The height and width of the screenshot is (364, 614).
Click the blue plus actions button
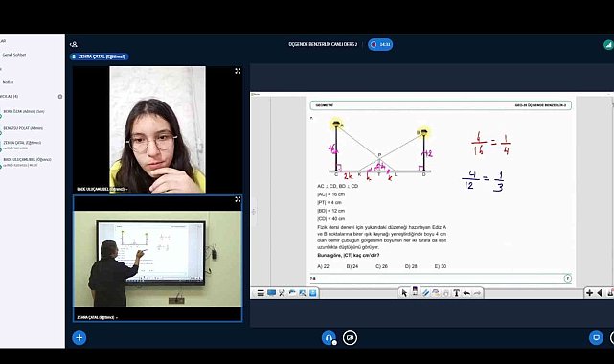80,338
